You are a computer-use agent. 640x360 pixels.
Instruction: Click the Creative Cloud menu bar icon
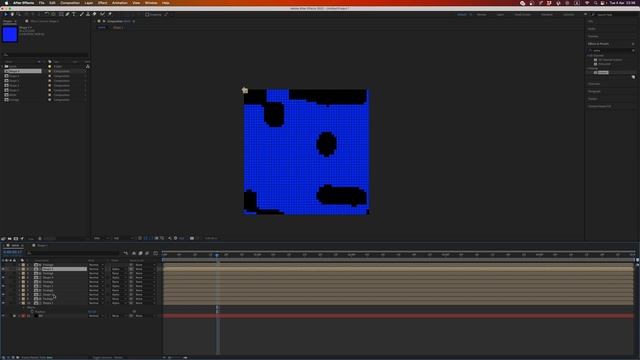coord(522,3)
